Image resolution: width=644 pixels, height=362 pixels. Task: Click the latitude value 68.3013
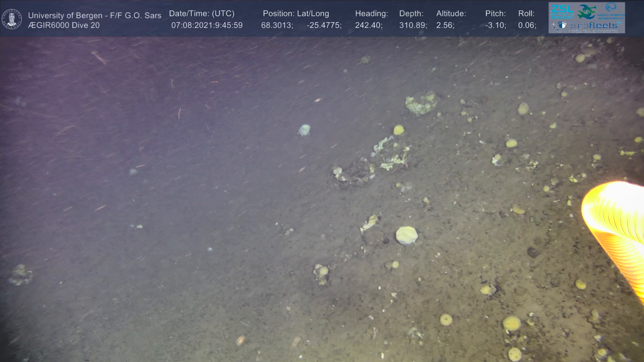click(x=277, y=25)
